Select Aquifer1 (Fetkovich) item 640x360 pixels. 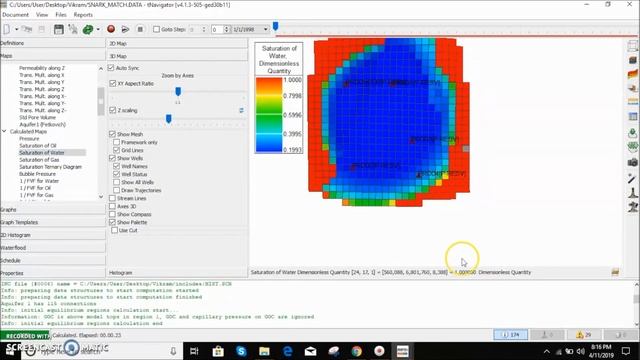[x=42, y=124]
